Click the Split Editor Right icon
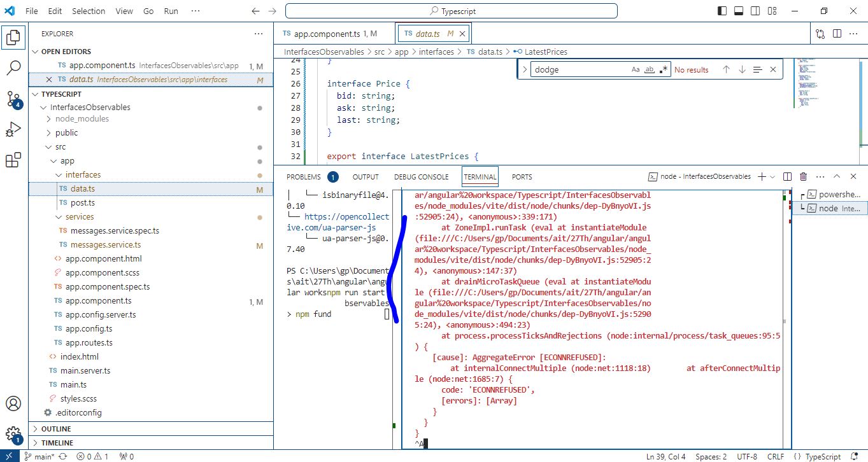The width and height of the screenshot is (868, 462). point(837,34)
